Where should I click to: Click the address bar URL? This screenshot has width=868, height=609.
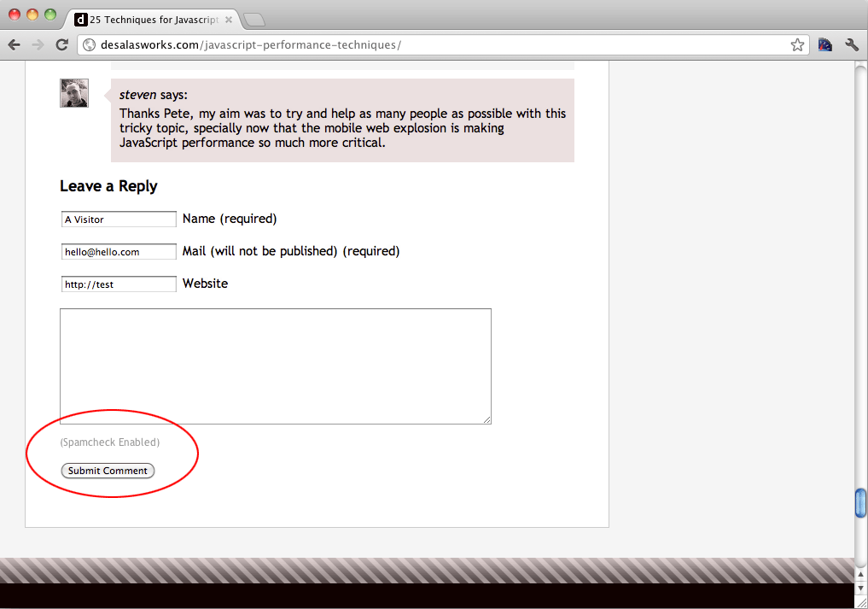[251, 45]
